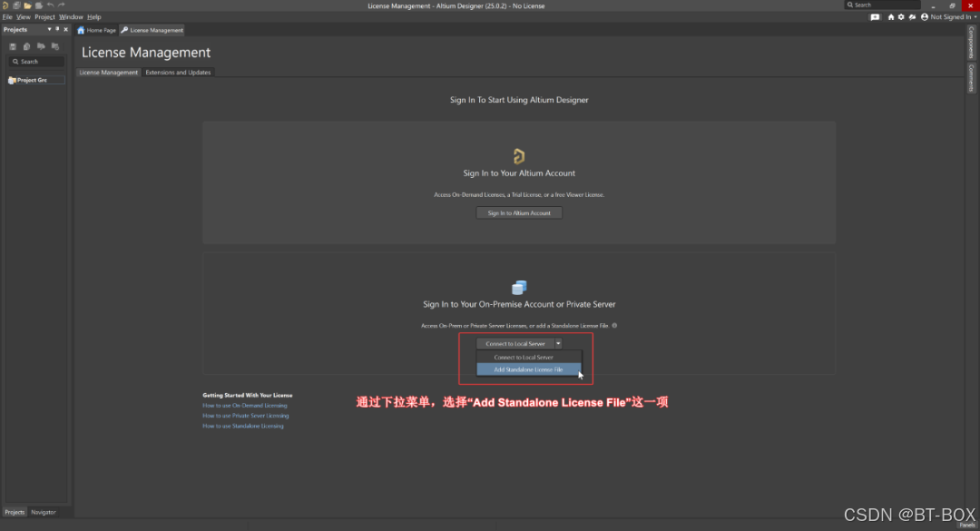The height and width of the screenshot is (531, 980).
Task: Select the License Management sub-tab
Action: click(108, 73)
